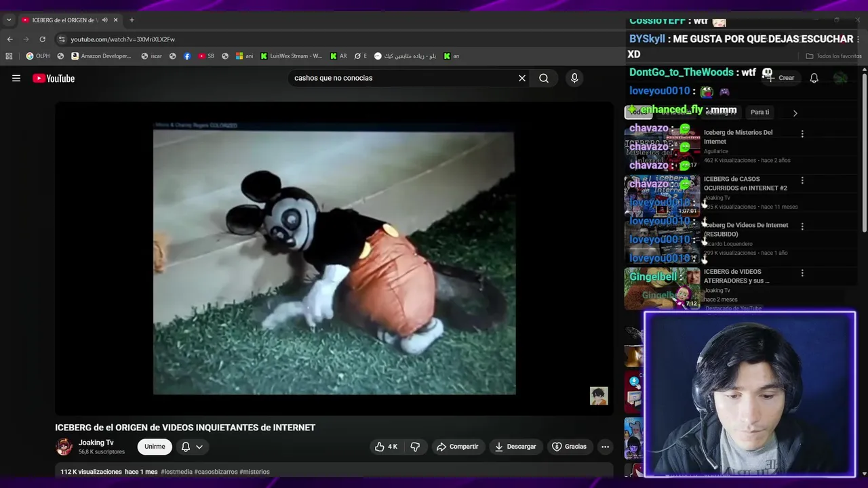Open the Joaking Tv channel avatar
The height and width of the screenshot is (488, 868).
coord(64,447)
